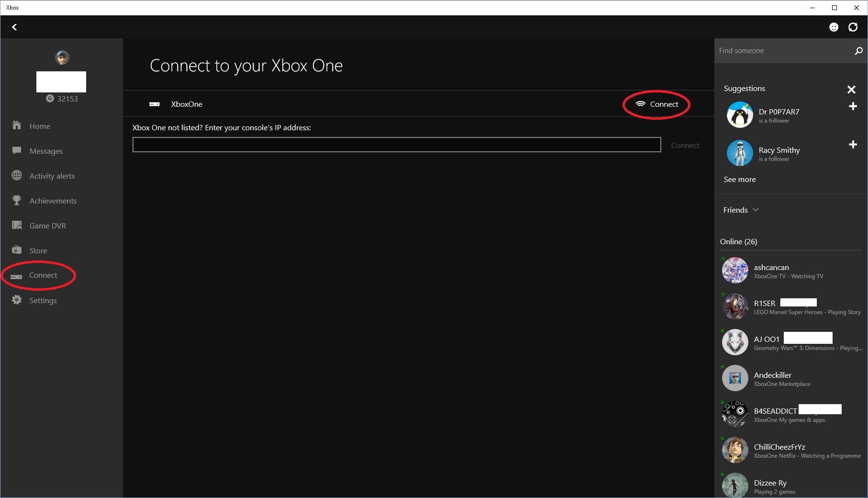
Task: Expand the Friends dropdown
Action: coord(741,210)
